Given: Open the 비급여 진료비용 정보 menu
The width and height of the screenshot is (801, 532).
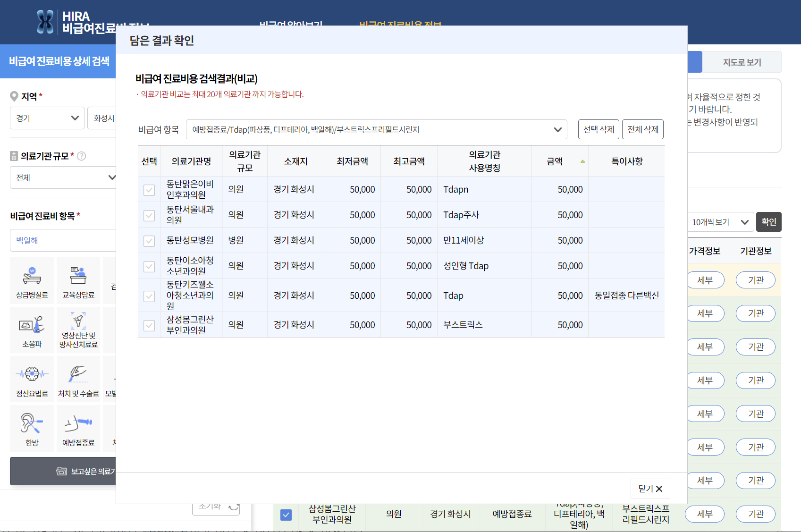Looking at the screenshot, I should point(400,25).
